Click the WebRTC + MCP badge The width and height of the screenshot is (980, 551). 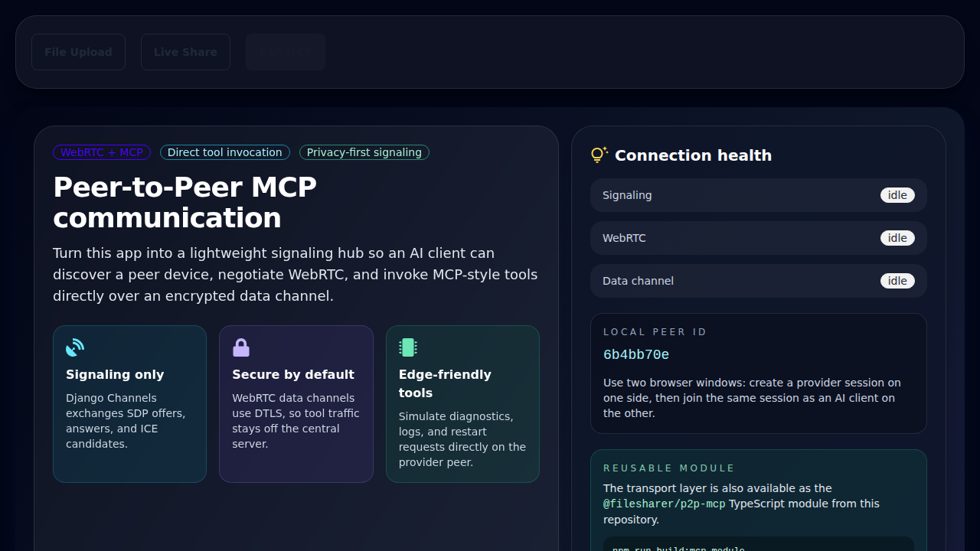click(102, 152)
